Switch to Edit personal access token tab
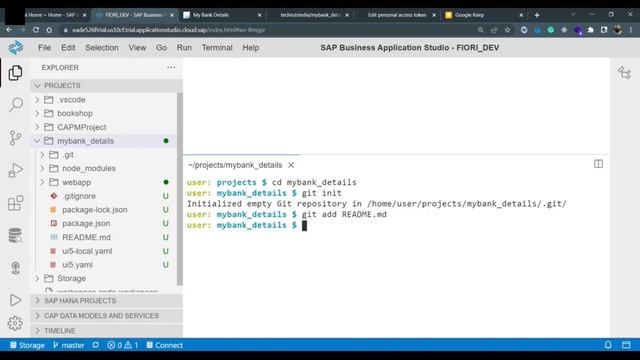The height and width of the screenshot is (360, 640). coord(397,15)
